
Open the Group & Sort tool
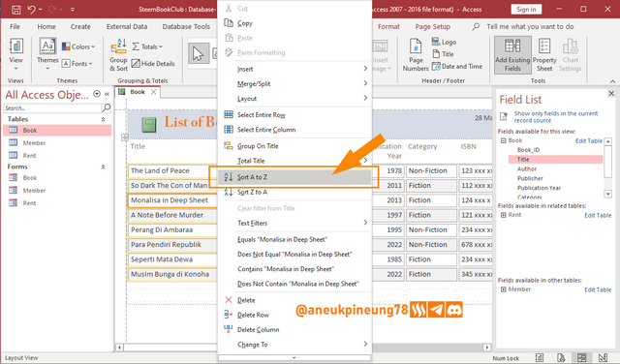tap(118, 55)
